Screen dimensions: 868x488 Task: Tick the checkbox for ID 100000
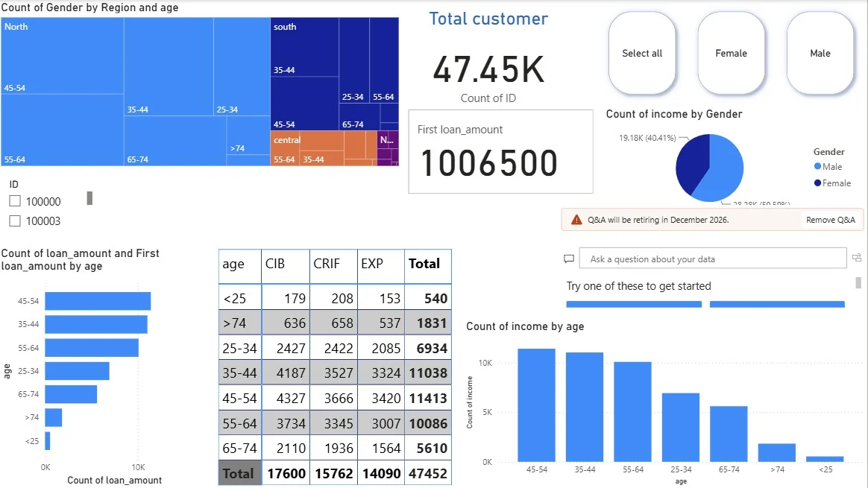[x=15, y=201]
